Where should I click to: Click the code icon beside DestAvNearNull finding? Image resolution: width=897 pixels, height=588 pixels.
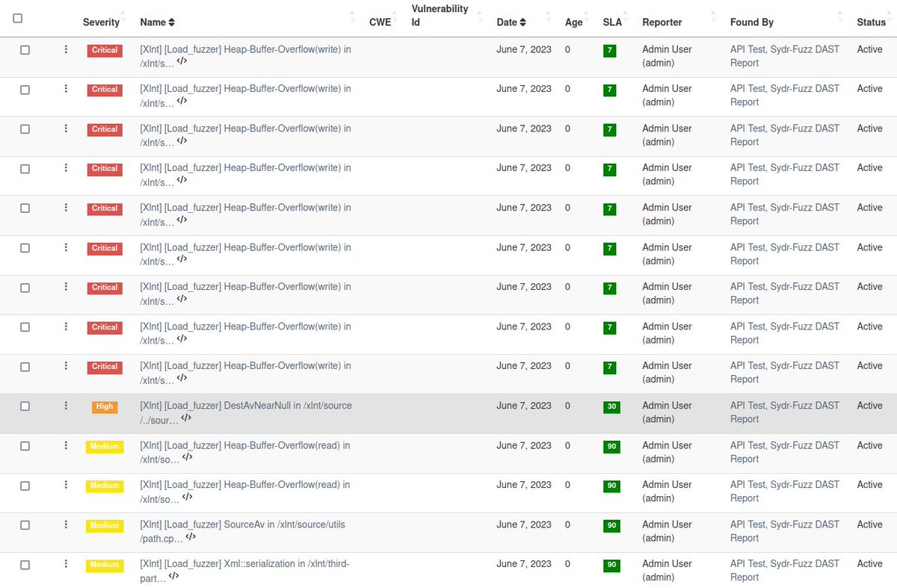tap(186, 418)
